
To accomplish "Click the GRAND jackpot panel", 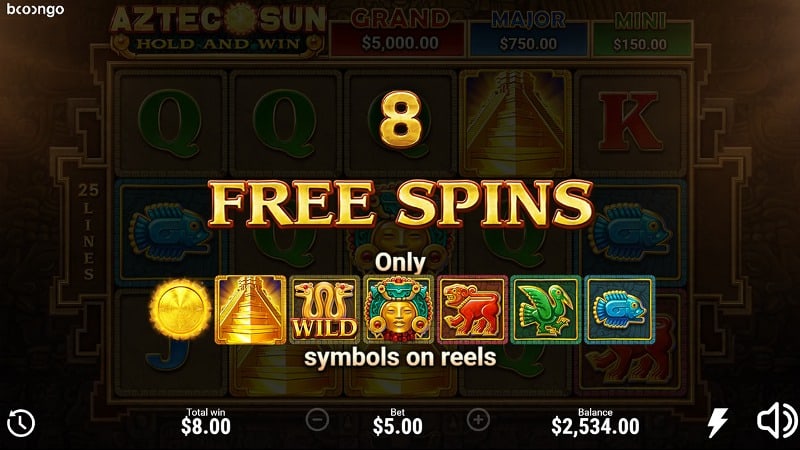I will point(398,33).
